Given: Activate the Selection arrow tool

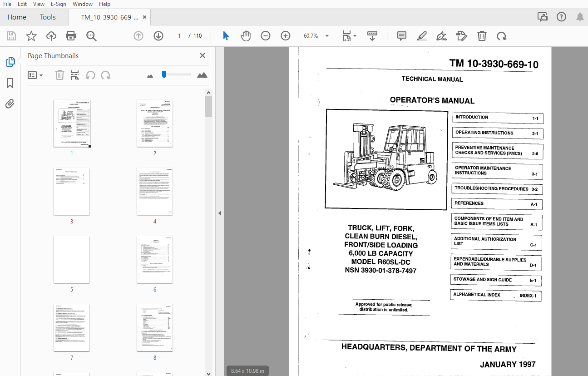Looking at the screenshot, I should pyautogui.click(x=226, y=36).
